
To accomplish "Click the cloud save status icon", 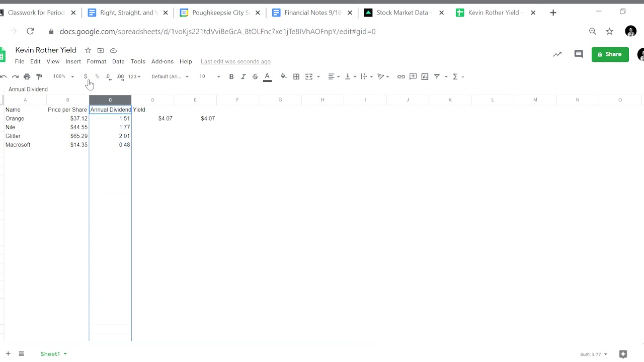I will click(113, 50).
